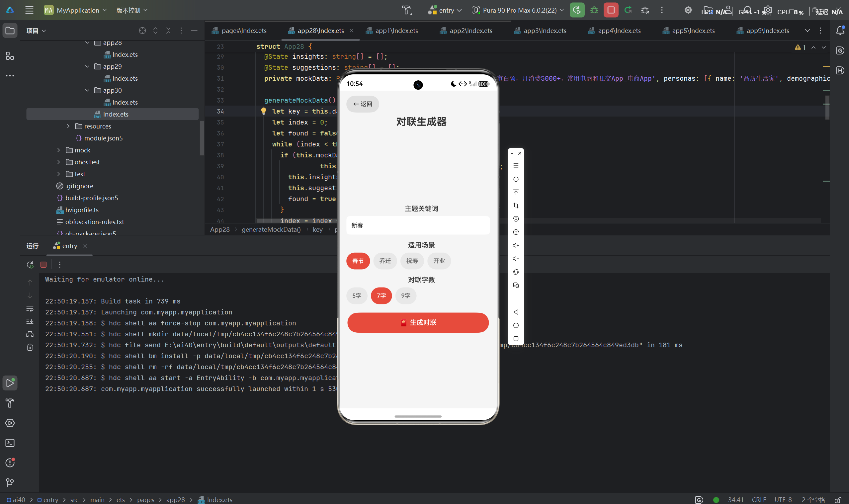Print console output with printer icon
This screenshot has height=504, width=849.
pyautogui.click(x=30, y=335)
